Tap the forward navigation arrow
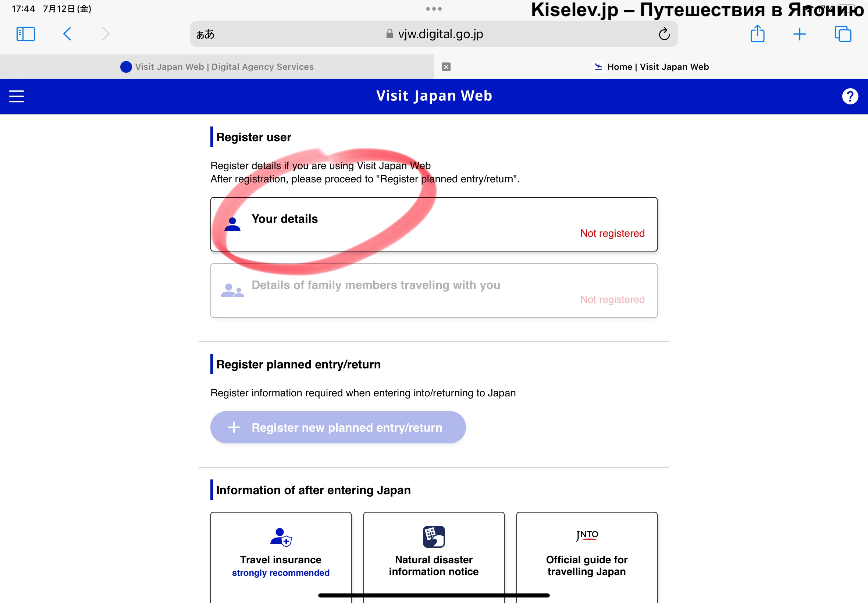The image size is (868, 603). pos(106,34)
